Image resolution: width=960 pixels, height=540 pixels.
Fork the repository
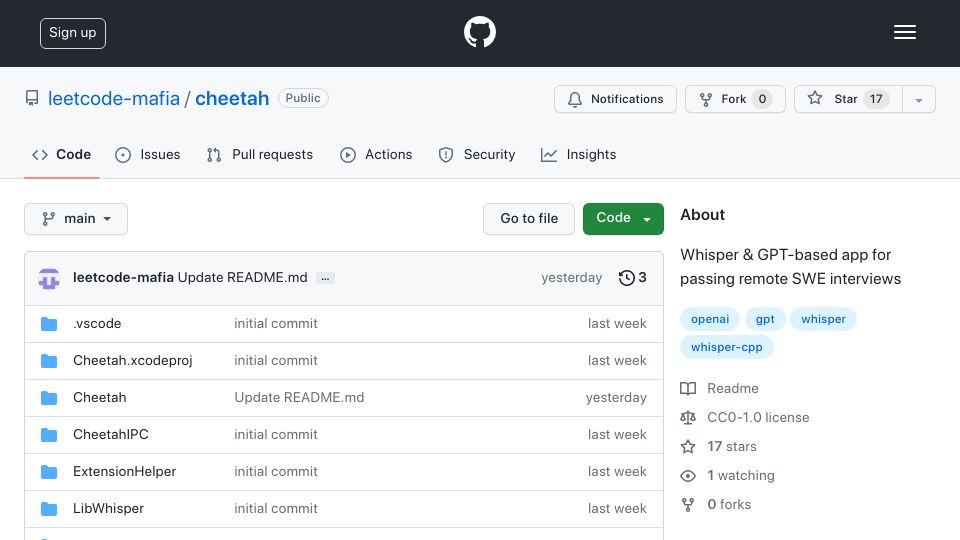[x=735, y=99]
